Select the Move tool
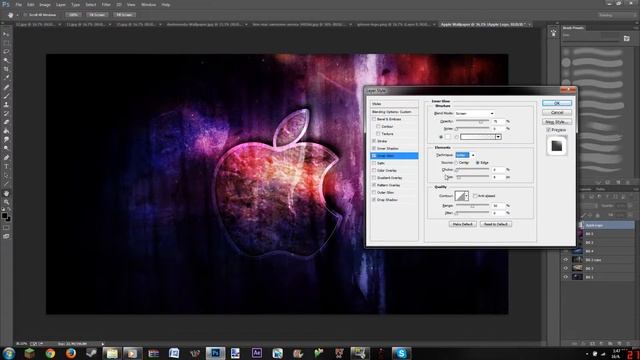 click(x=6, y=34)
